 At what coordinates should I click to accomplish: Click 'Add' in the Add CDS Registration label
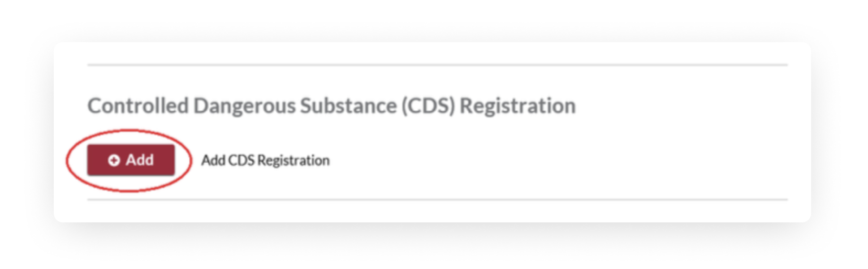point(213,161)
